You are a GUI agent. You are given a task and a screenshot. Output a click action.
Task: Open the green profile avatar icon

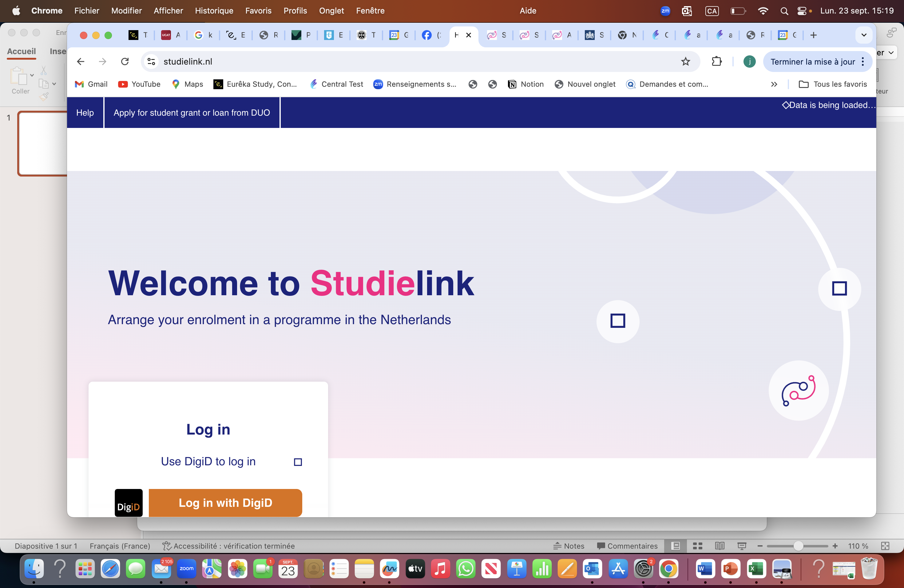click(x=749, y=62)
